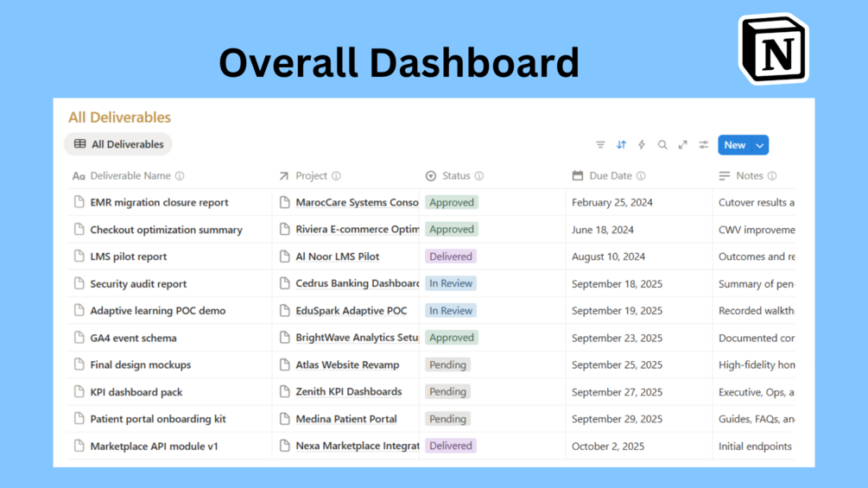Open page icon of KPI dashboard pack

pyautogui.click(x=79, y=392)
